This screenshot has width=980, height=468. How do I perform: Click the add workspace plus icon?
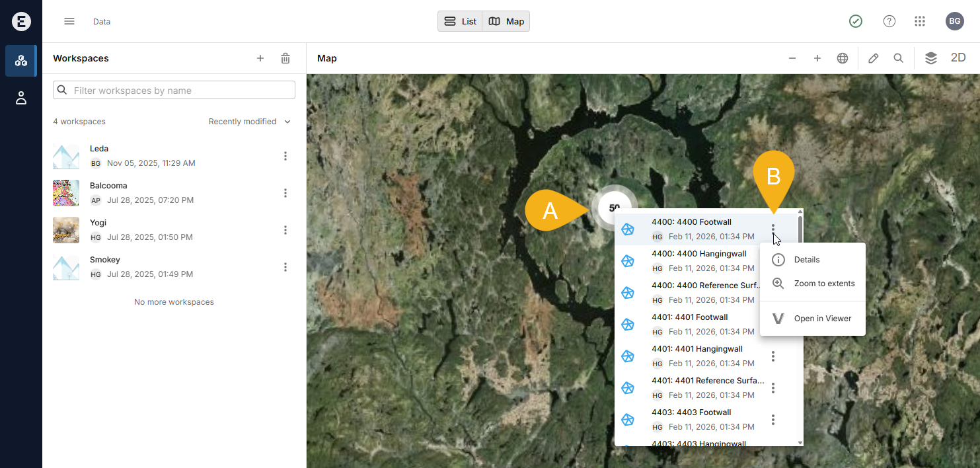tap(260, 58)
